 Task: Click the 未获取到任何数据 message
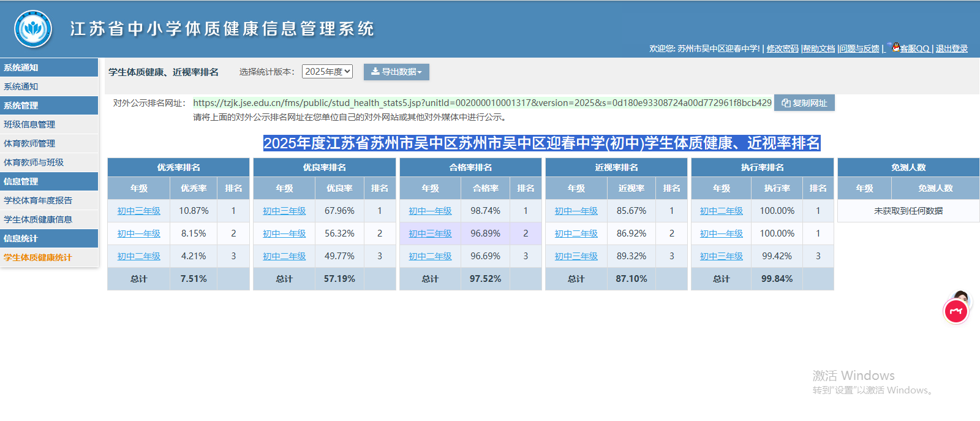(908, 211)
